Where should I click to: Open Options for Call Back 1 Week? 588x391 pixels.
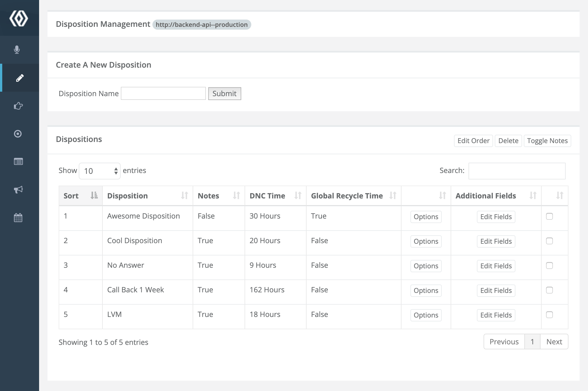(x=426, y=290)
